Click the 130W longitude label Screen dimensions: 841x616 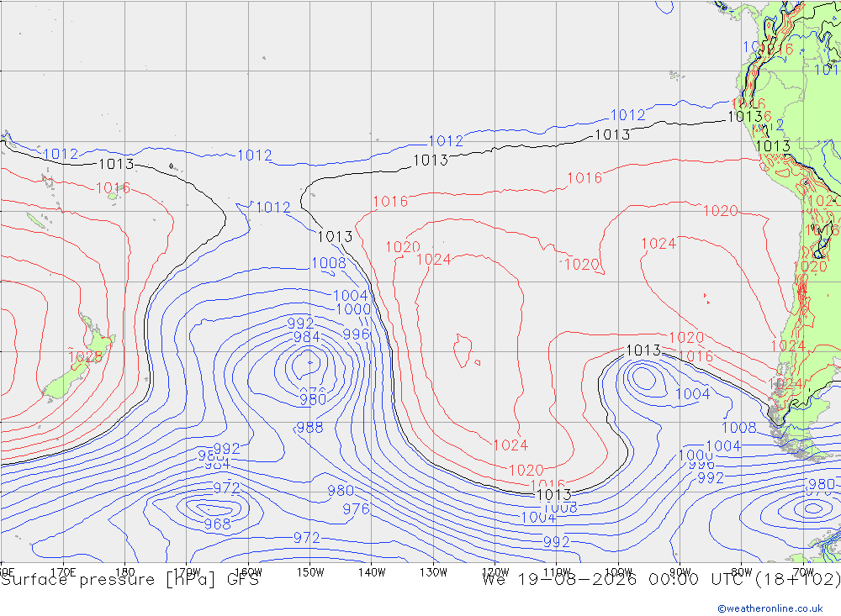tap(433, 572)
